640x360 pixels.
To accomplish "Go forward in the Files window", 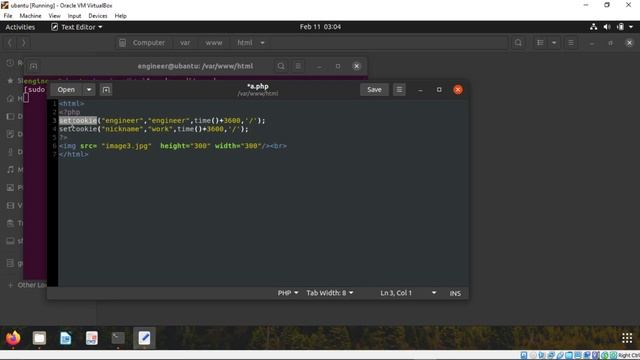I will 24,42.
